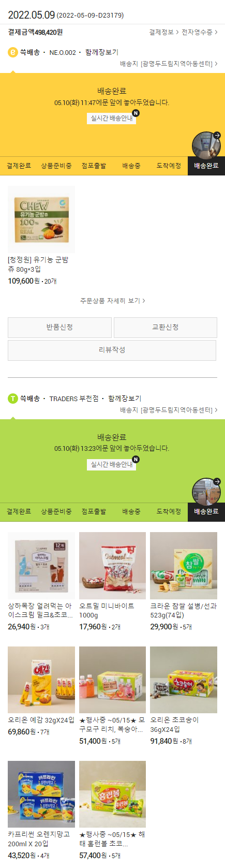225x868 pixels.
Task: Click the green T 쓱배송 badge icon
Action: 13,399
